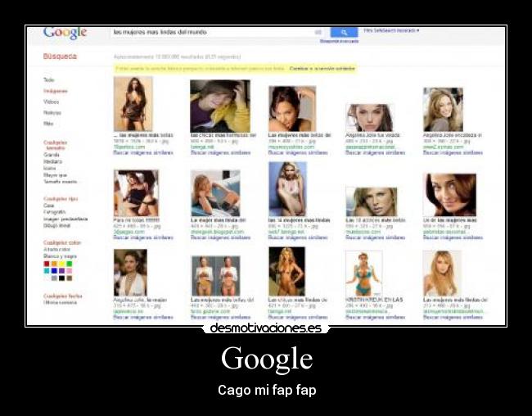Screen dimensions: 532x416
Task: Open the Mayor que size option
Action: (x=55, y=175)
